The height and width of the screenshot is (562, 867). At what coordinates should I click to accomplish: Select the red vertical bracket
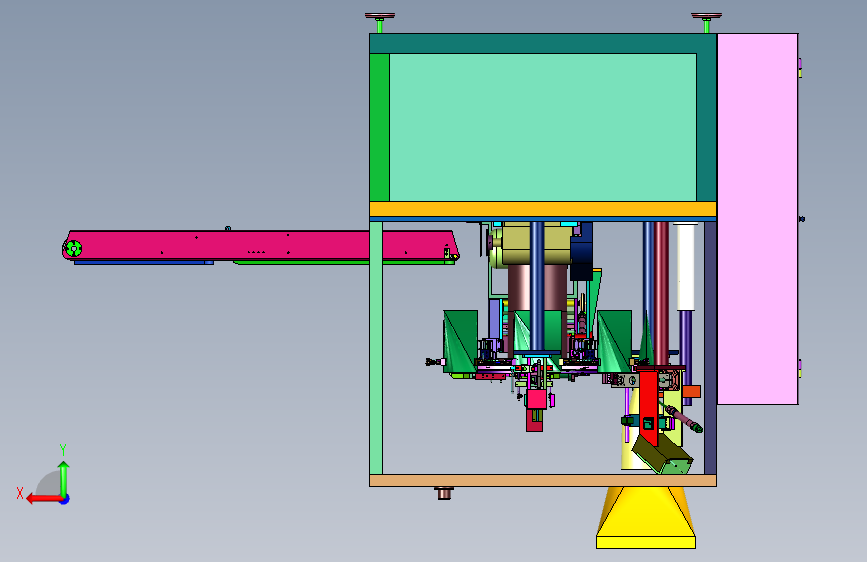[649, 407]
